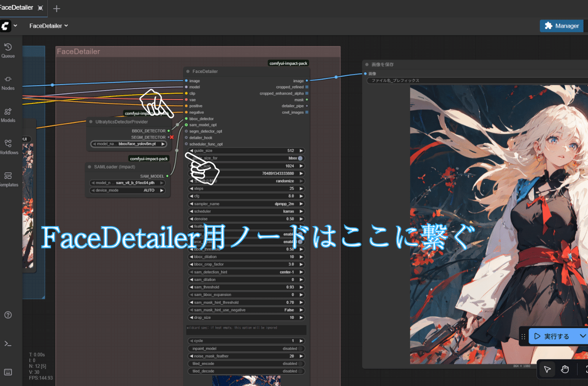Screen dimensions: 588x386
Task: Toggle sam_mask_hint_use_negative from False
Action: click(x=246, y=310)
